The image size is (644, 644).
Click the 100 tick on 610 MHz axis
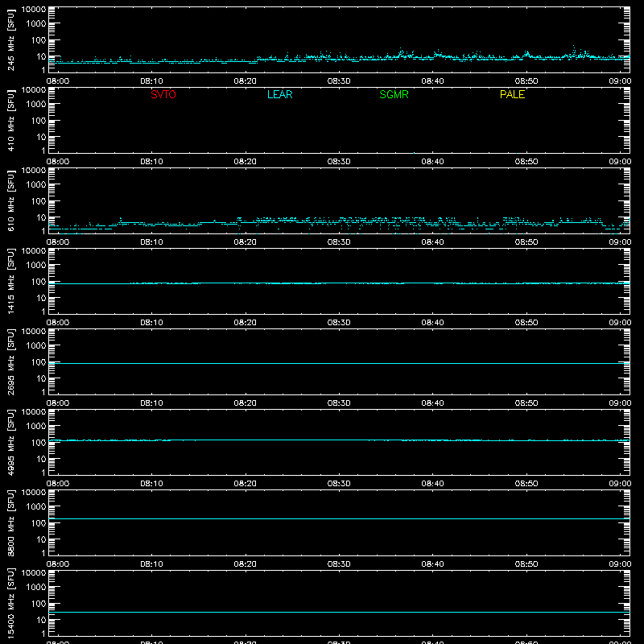(39, 201)
